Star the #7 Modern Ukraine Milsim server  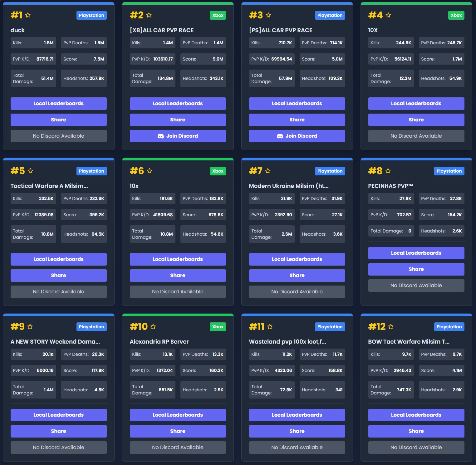coord(268,171)
